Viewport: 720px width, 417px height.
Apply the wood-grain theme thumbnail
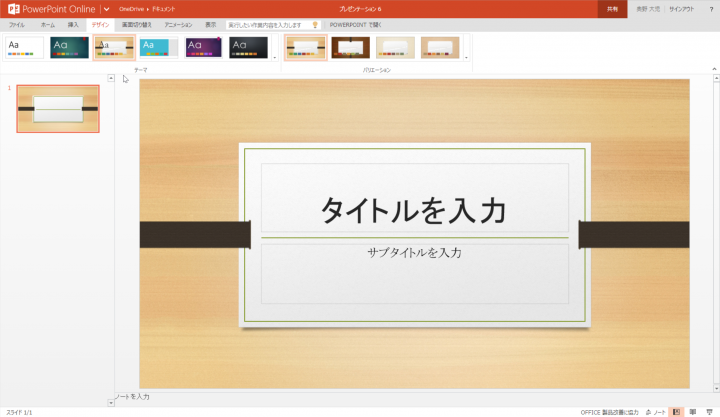[114, 48]
